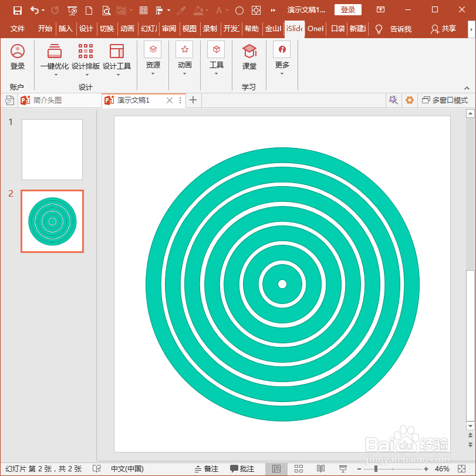Image resolution: width=476 pixels, height=476 pixels.
Task: Open the 帮助 tab
Action: [252, 29]
